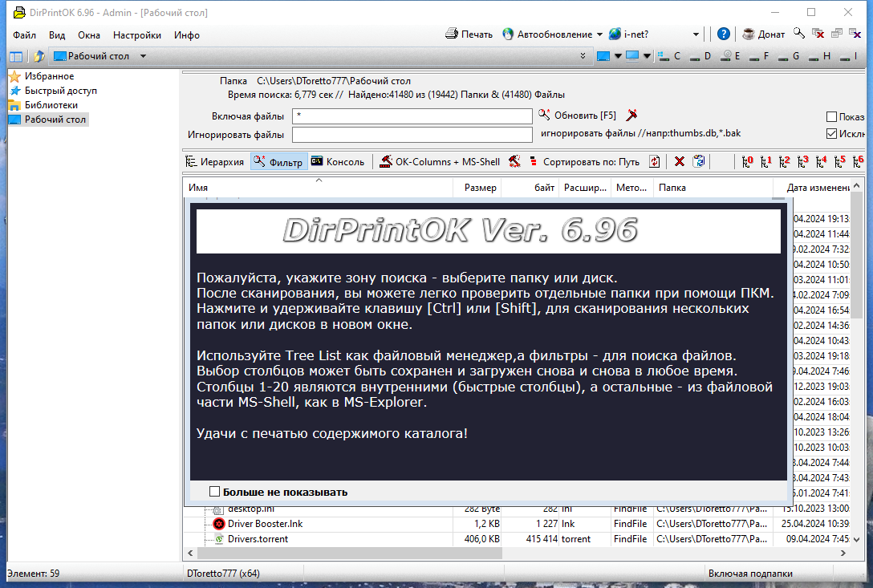The height and width of the screenshot is (588, 873).
Task: Expand the Автообновление dropdown arrow
Action: click(599, 34)
